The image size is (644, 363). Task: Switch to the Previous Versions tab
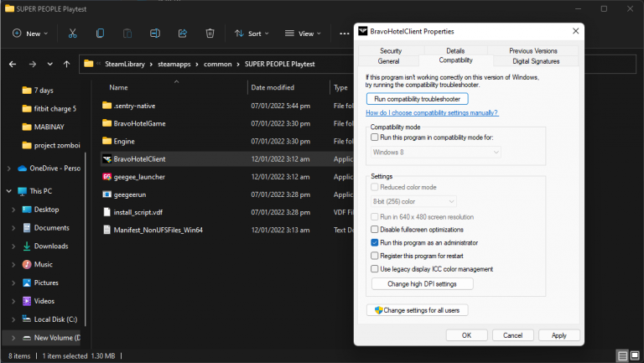click(x=533, y=50)
